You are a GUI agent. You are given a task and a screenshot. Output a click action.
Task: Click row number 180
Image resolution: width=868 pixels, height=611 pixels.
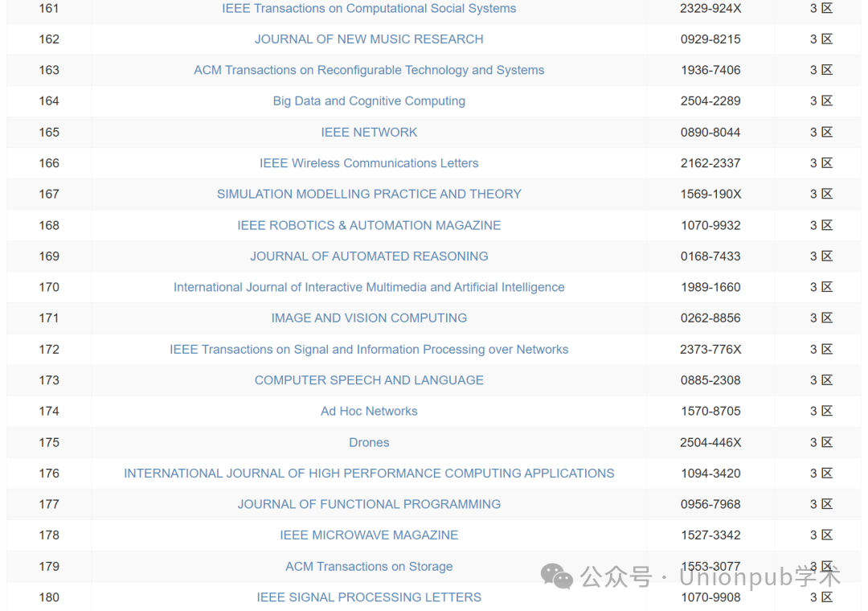pos(49,597)
